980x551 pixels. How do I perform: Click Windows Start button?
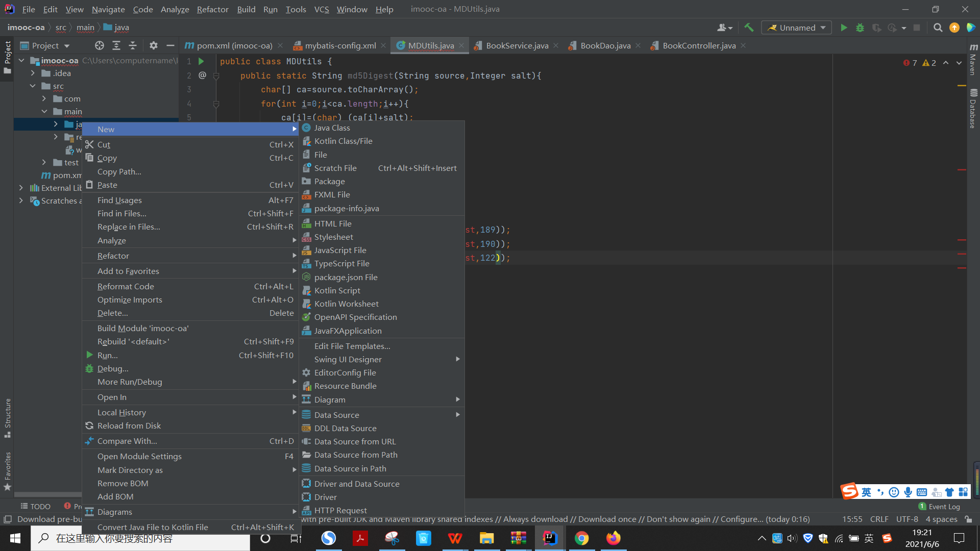click(15, 538)
